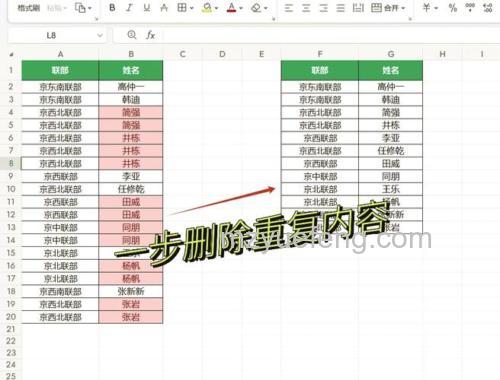Toggle italic formatting
500x380 pixels.
click(129, 8)
